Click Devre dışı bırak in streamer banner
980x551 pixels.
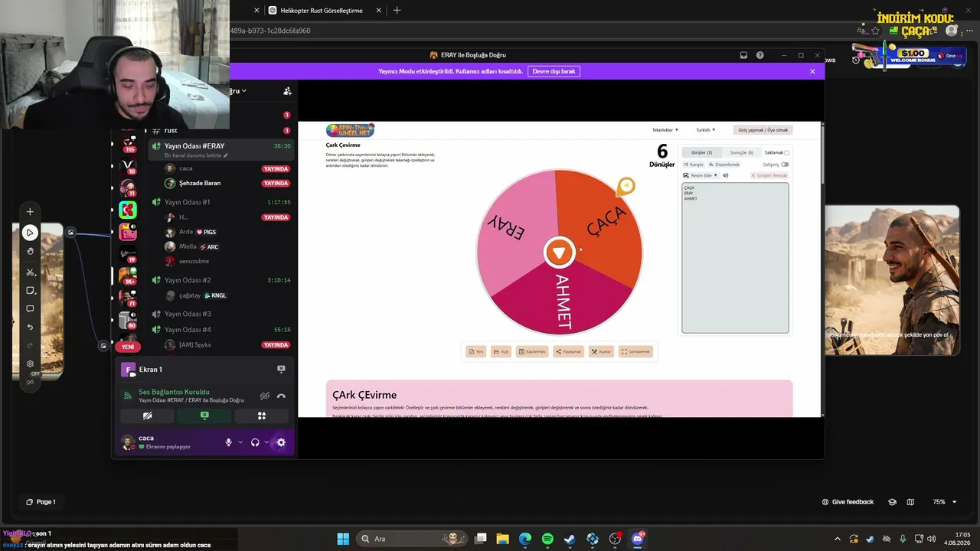pyautogui.click(x=554, y=71)
